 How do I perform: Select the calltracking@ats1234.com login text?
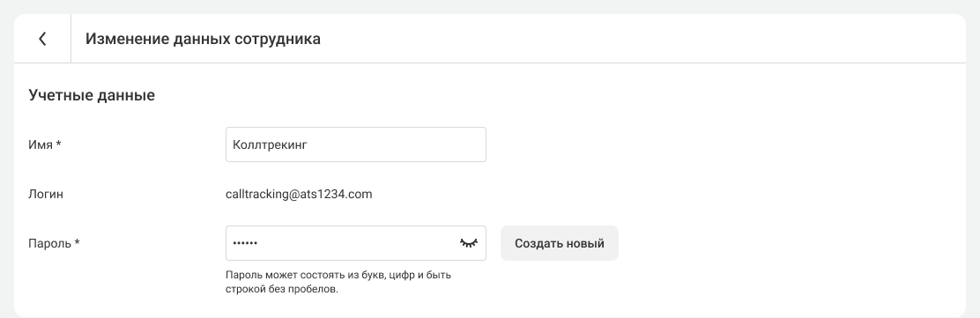point(299,195)
